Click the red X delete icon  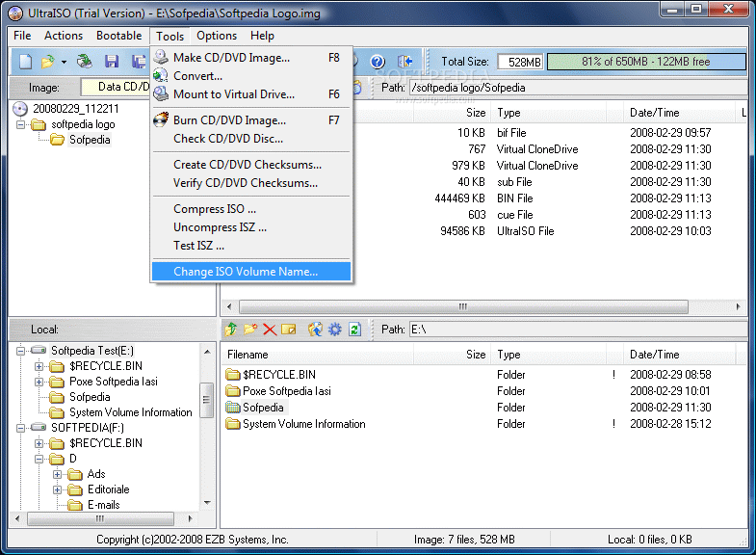click(270, 330)
